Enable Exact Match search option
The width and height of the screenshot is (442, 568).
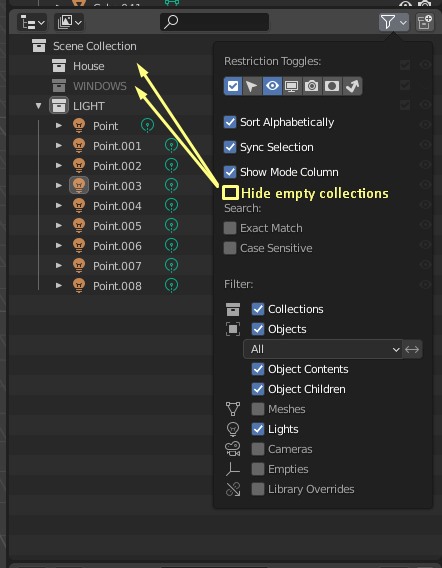(230, 228)
